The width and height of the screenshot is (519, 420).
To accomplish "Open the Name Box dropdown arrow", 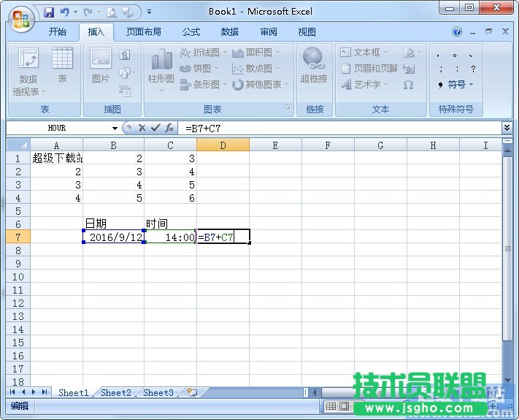I will pyautogui.click(x=115, y=128).
